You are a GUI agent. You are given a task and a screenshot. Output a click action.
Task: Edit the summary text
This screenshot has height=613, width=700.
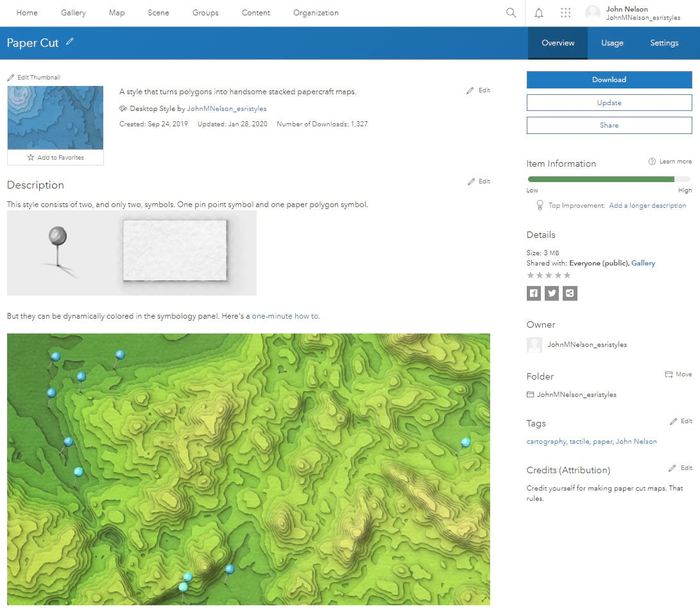point(478,90)
